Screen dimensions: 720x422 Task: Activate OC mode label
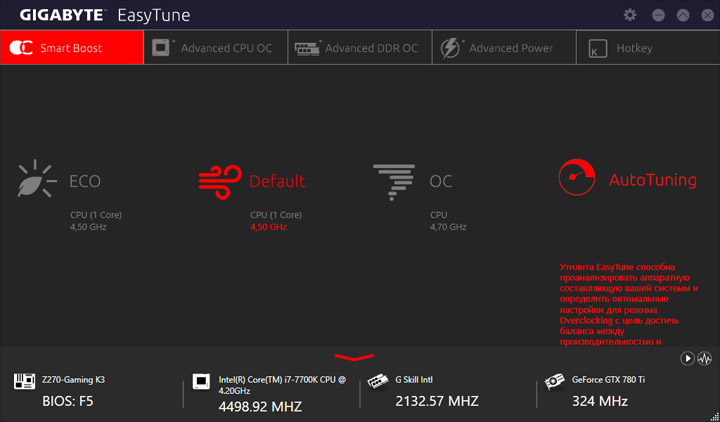[x=441, y=181]
